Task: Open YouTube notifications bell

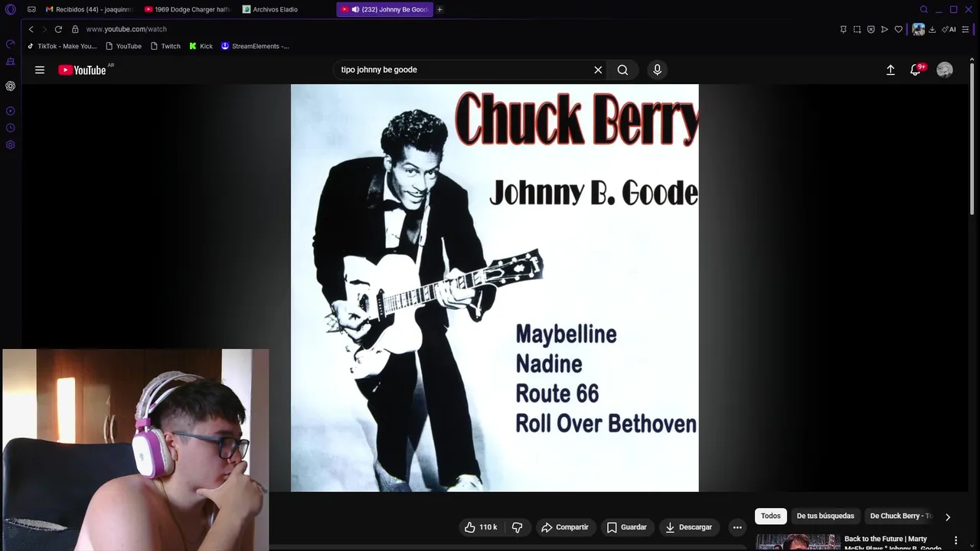Action: click(x=916, y=70)
